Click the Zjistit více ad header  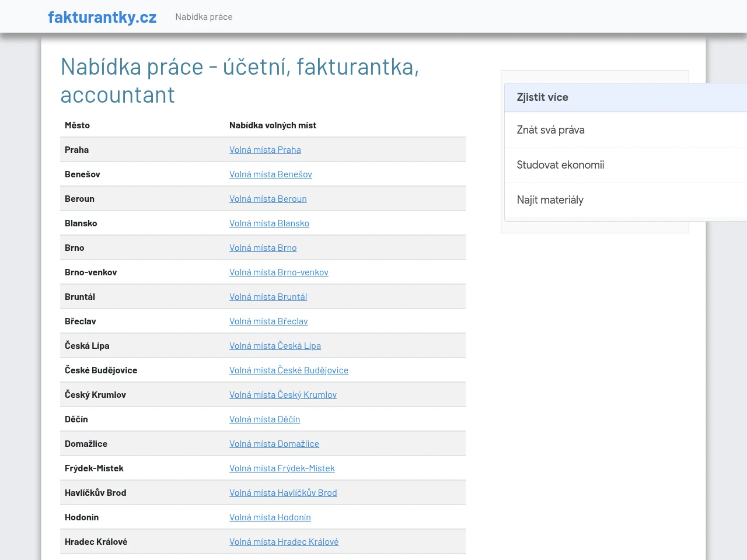626,97
